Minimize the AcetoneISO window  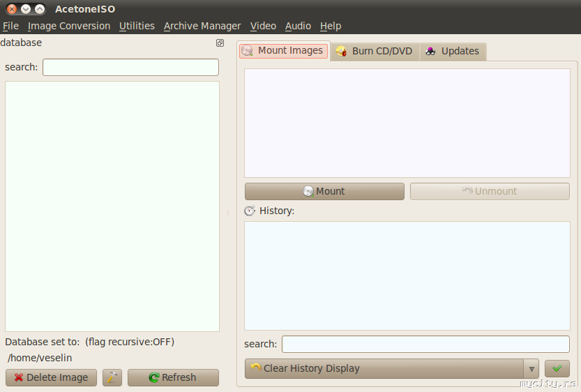pos(26,9)
